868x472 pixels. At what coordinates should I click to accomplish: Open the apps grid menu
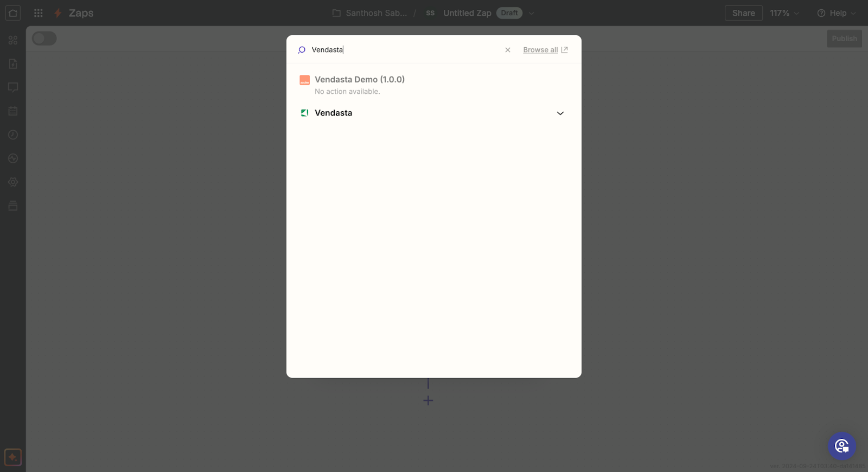coord(39,13)
